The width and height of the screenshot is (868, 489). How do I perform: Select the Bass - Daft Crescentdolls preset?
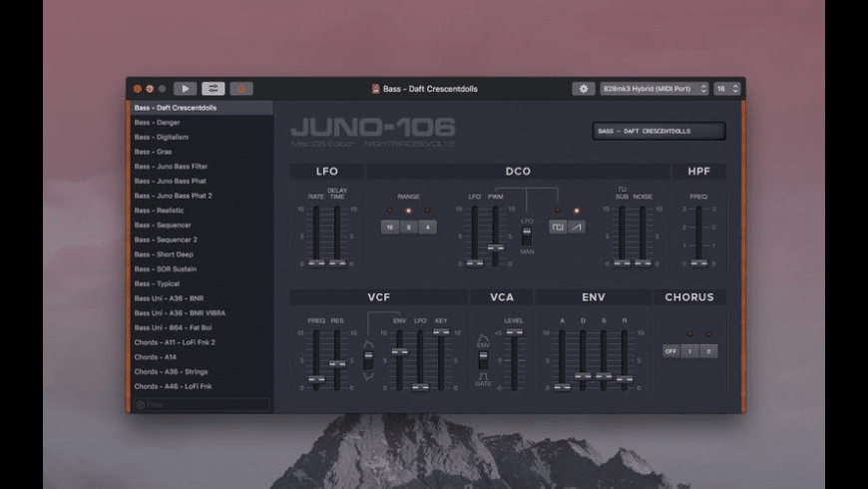click(202, 108)
